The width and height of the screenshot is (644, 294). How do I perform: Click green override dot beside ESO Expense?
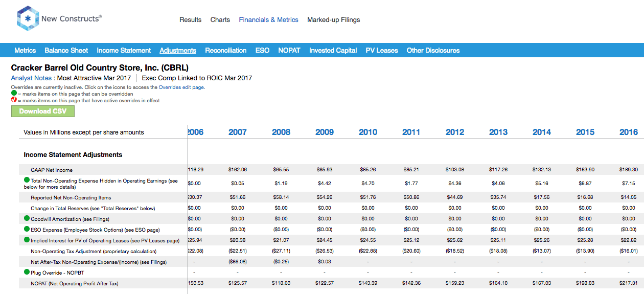pyautogui.click(x=27, y=229)
